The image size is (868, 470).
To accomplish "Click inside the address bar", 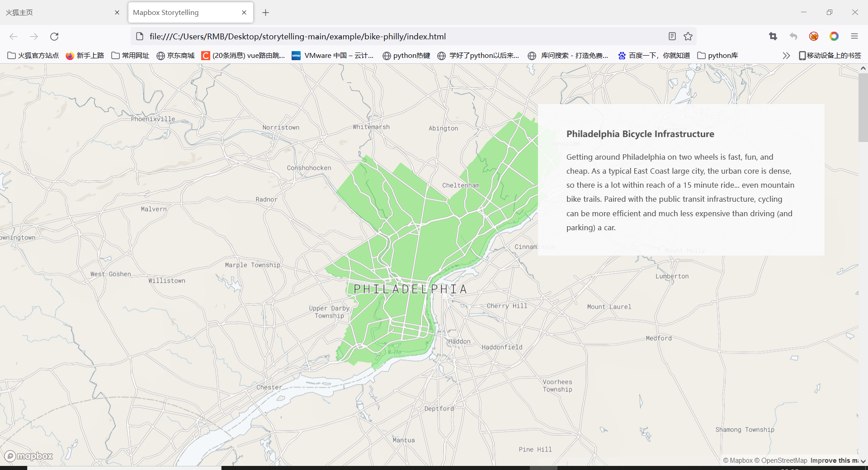I will click(362, 36).
